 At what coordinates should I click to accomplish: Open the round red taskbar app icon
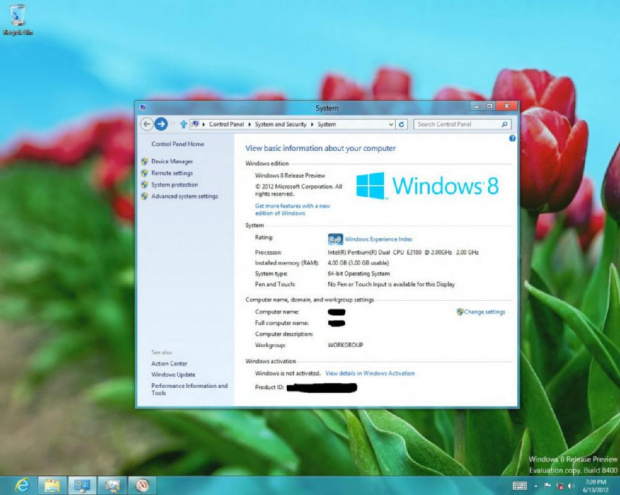click(142, 485)
